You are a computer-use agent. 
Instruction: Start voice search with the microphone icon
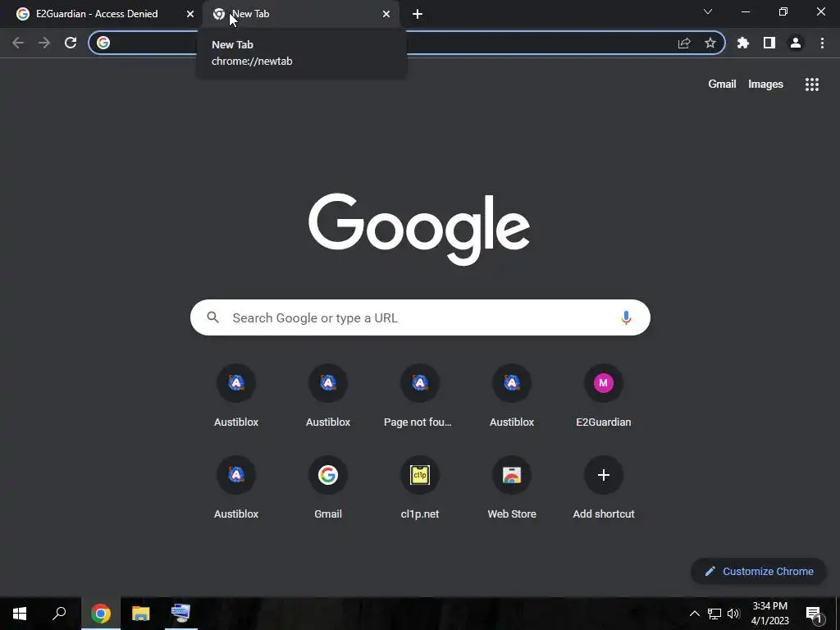626,317
